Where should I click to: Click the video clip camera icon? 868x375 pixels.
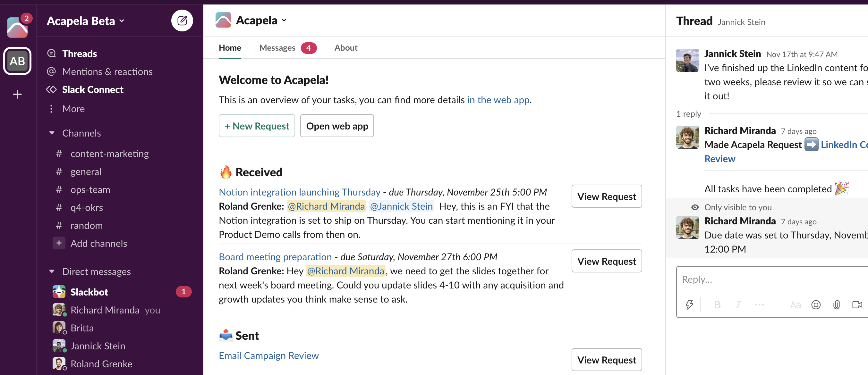point(857,304)
